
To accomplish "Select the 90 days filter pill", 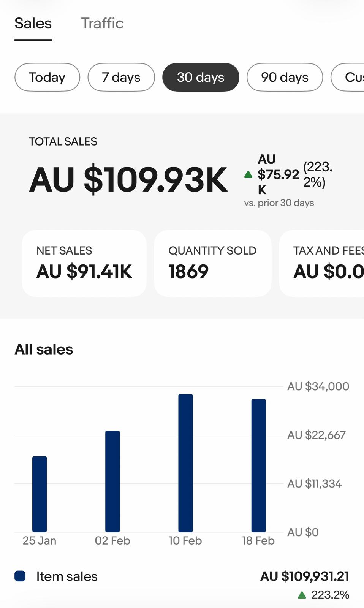I will 284,77.
